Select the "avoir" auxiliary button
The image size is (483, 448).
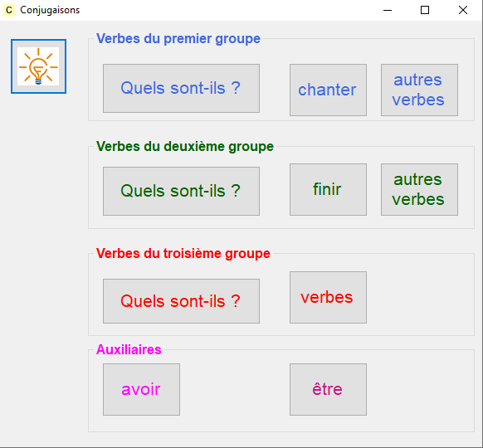[141, 389]
